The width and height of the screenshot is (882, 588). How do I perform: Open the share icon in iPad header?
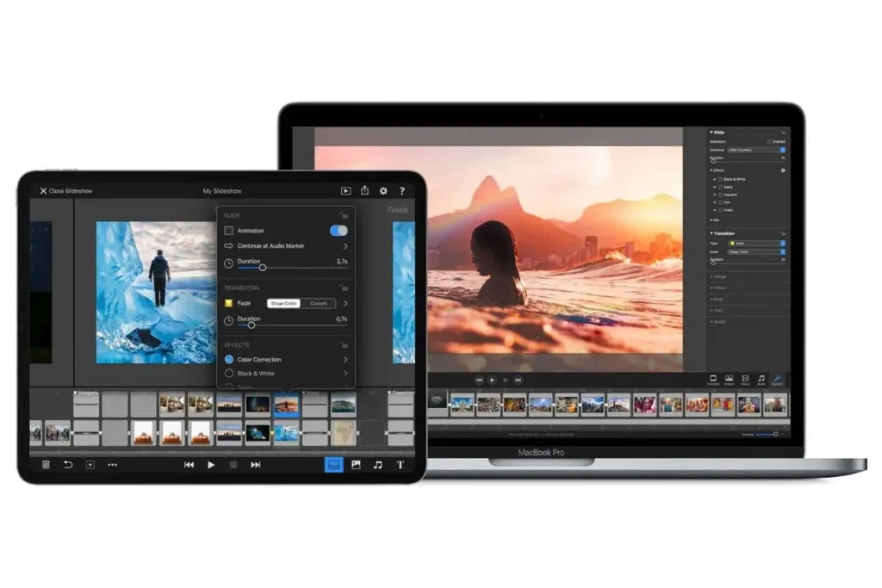[x=364, y=190]
